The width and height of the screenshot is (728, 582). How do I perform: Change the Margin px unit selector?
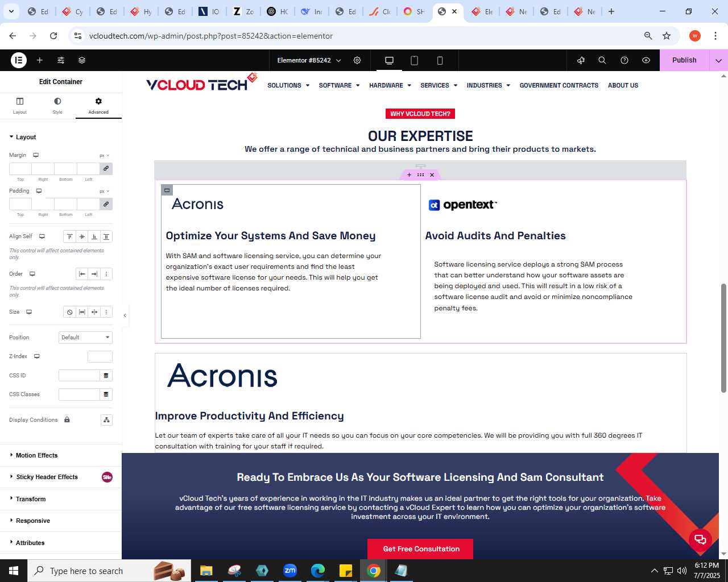[x=105, y=155]
